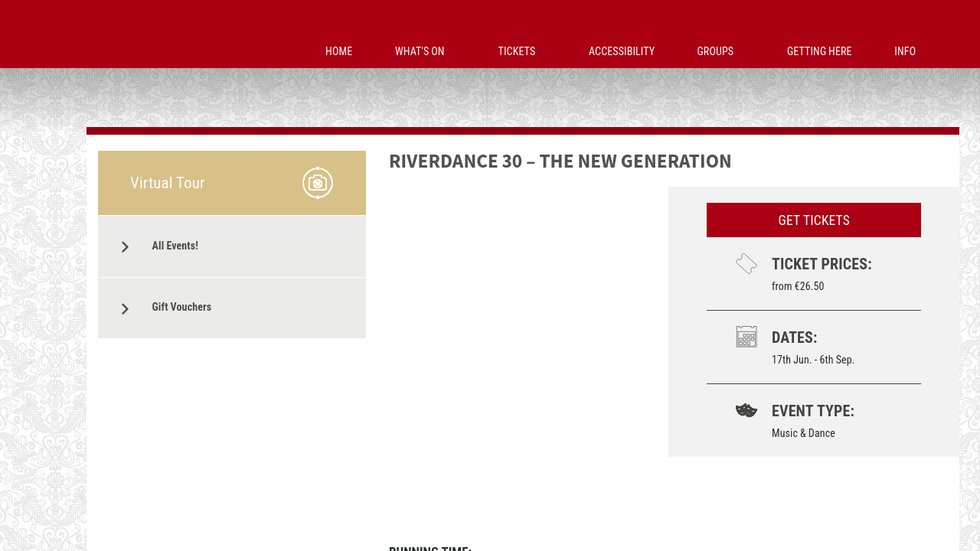
Task: Click the 'DATES:' label
Action: (795, 337)
